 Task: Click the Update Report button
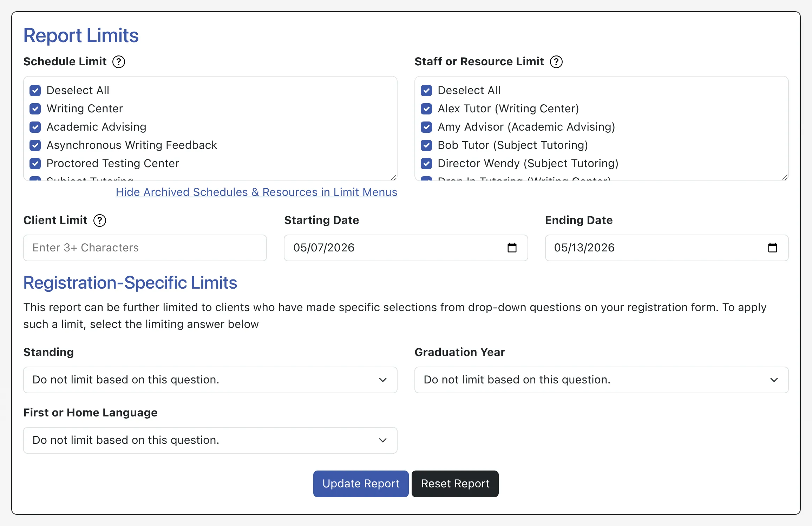[x=361, y=484]
